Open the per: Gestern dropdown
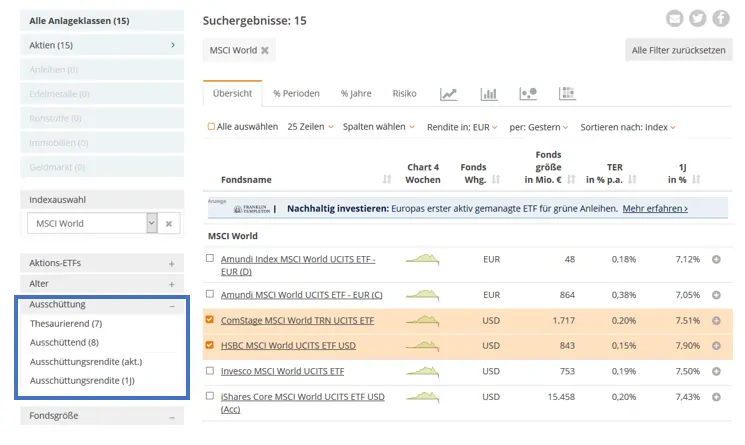 coord(539,127)
